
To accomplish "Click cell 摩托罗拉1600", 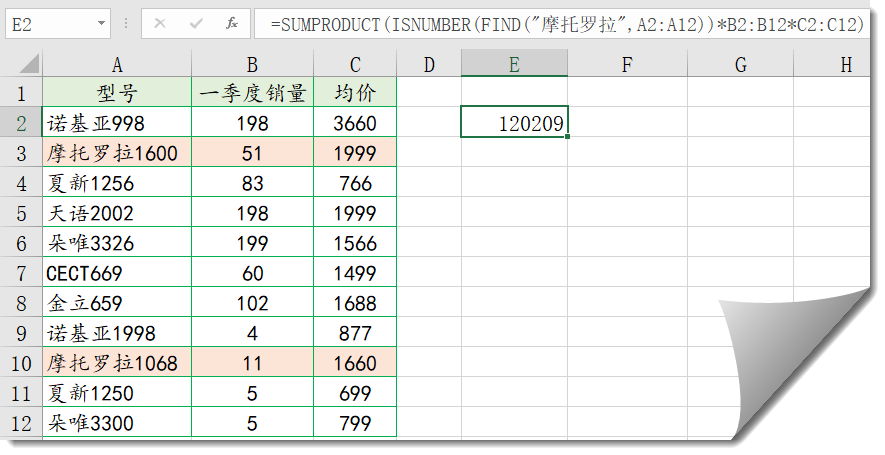I will pos(117,152).
